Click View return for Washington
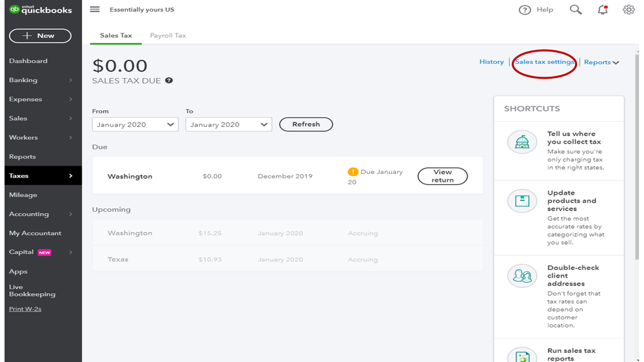 click(442, 176)
